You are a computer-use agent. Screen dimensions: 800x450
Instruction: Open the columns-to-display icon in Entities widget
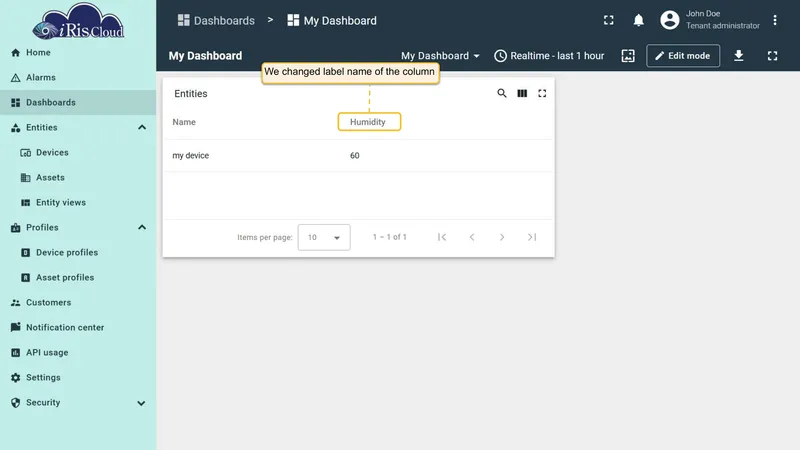click(522, 93)
